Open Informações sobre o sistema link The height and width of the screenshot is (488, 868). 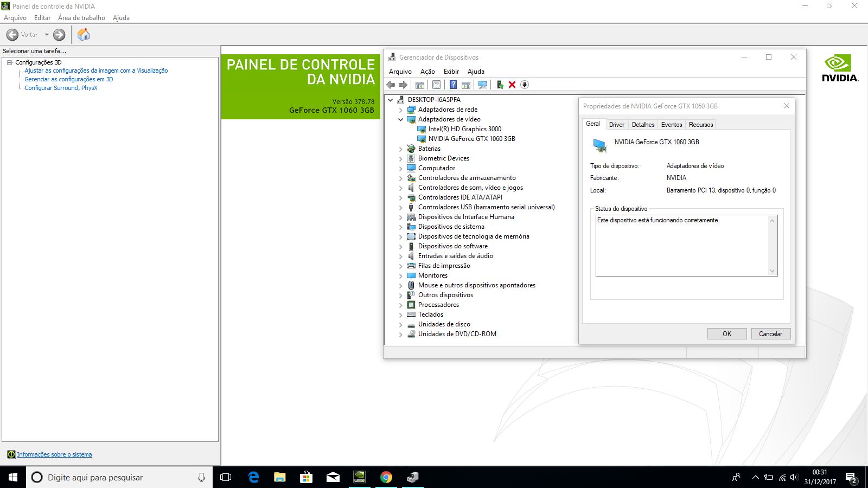(54, 454)
